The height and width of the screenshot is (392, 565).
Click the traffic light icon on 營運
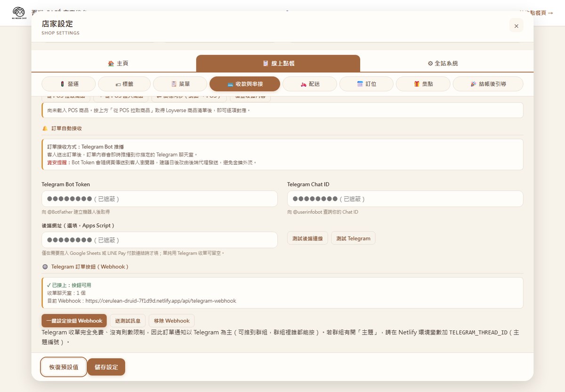click(x=62, y=84)
